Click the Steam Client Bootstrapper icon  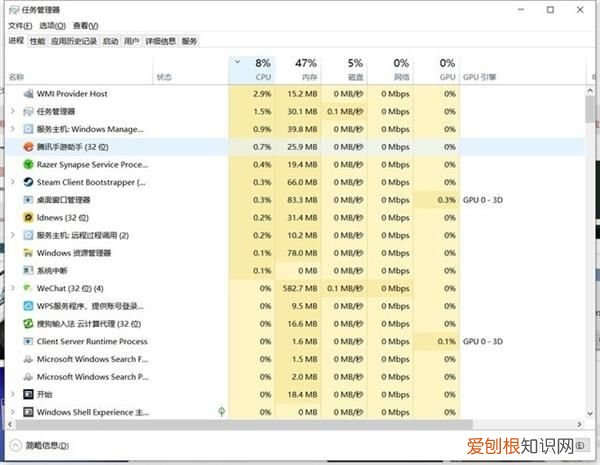pos(28,182)
